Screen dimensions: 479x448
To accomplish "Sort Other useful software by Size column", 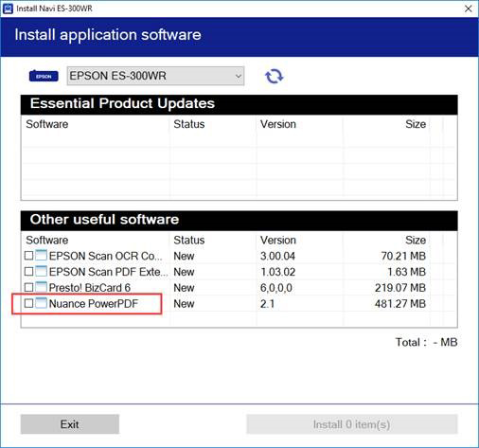I will [x=416, y=240].
